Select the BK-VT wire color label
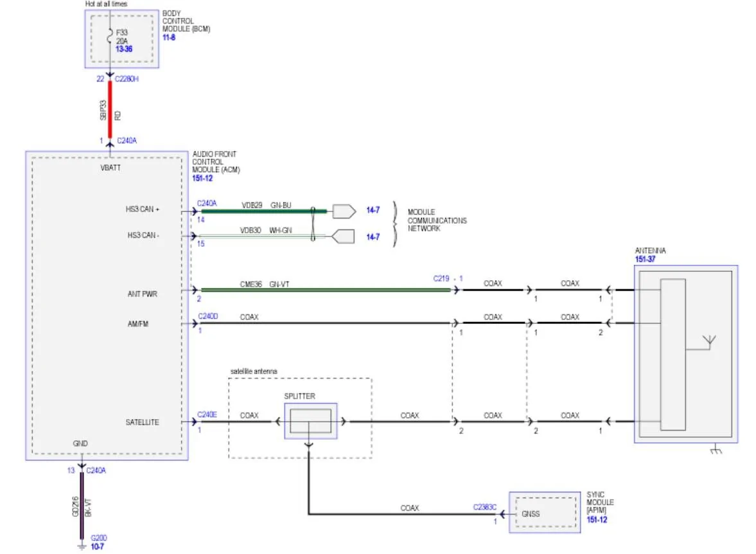 (x=88, y=508)
